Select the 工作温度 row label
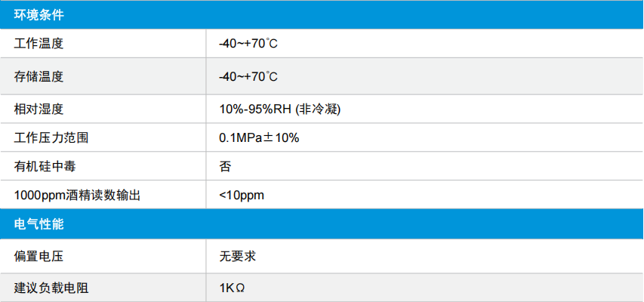The width and height of the screenshot is (644, 302). click(39, 43)
